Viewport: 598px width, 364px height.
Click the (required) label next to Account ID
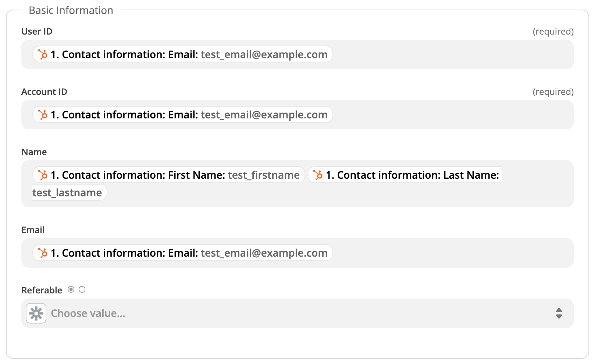(553, 92)
